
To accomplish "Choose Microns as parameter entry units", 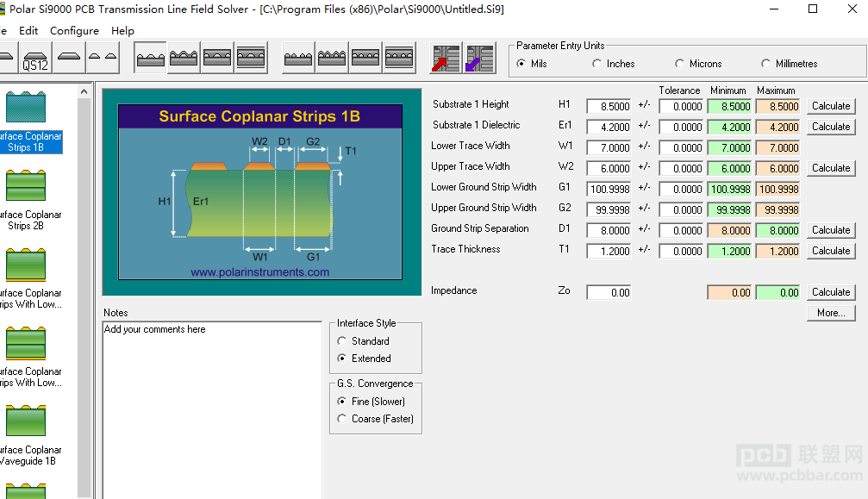I will 698,64.
